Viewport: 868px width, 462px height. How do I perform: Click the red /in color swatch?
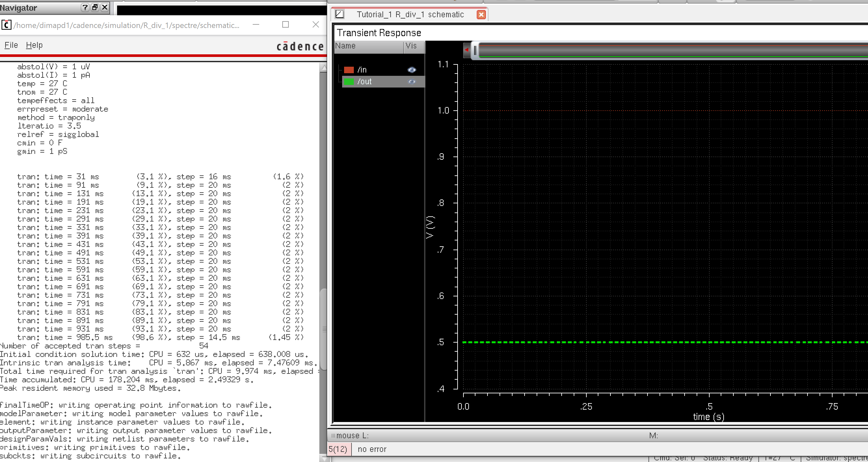[x=348, y=70]
